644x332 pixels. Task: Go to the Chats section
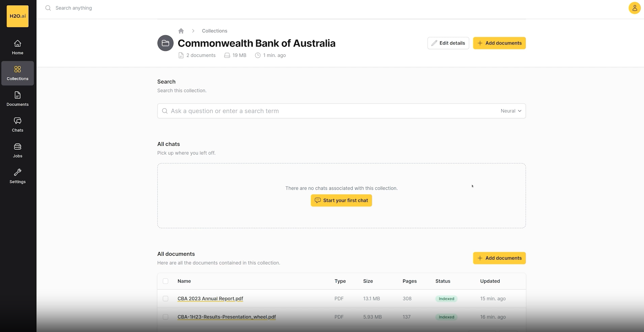18,124
